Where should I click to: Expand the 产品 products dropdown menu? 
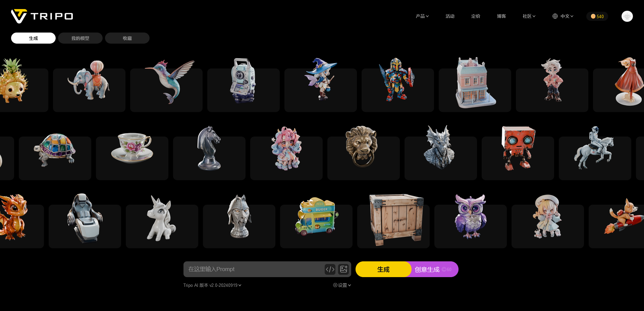click(x=422, y=16)
